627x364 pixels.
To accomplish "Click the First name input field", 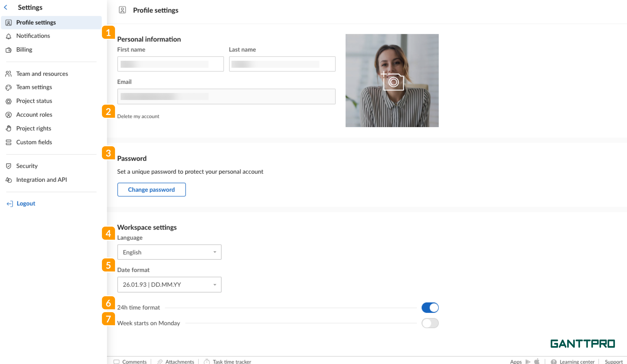I will (x=170, y=64).
